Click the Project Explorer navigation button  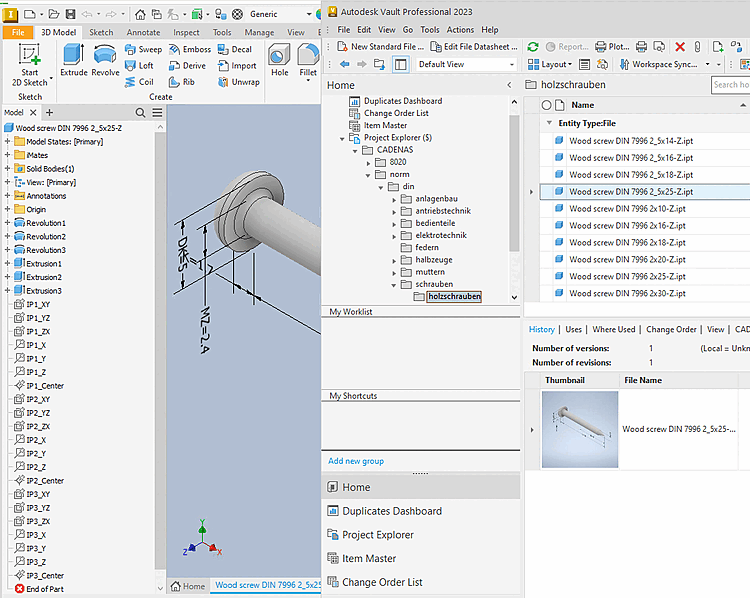[x=377, y=535]
